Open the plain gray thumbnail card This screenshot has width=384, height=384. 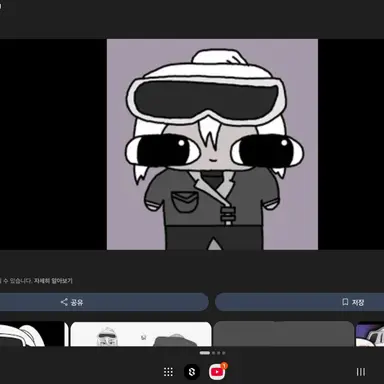283,334
